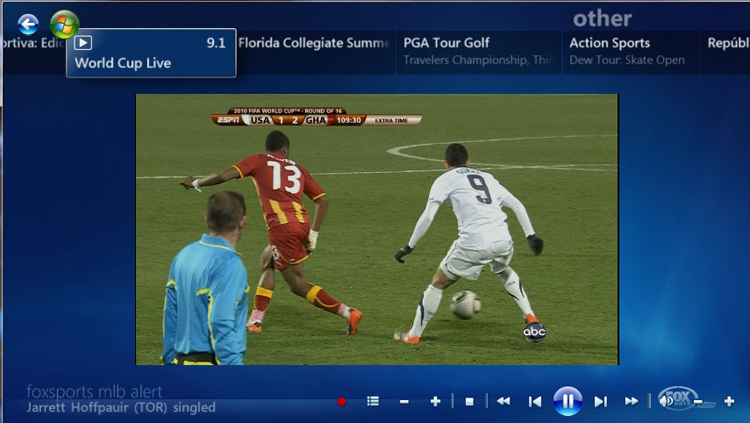Screen dimensions: 750x423
Task: Go back using the blue arrow
Action: [28, 24]
